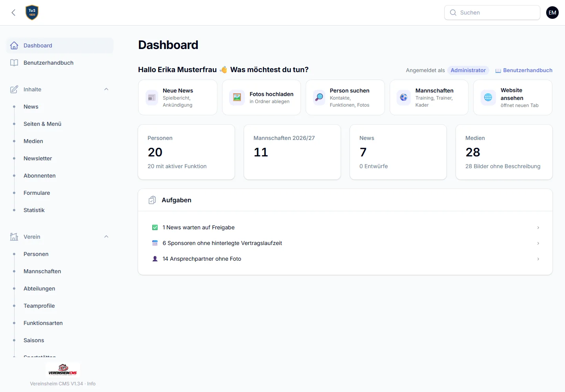Viewport: 565px width, 392px height.
Task: Open Abonnenten in the sidebar
Action: click(40, 176)
